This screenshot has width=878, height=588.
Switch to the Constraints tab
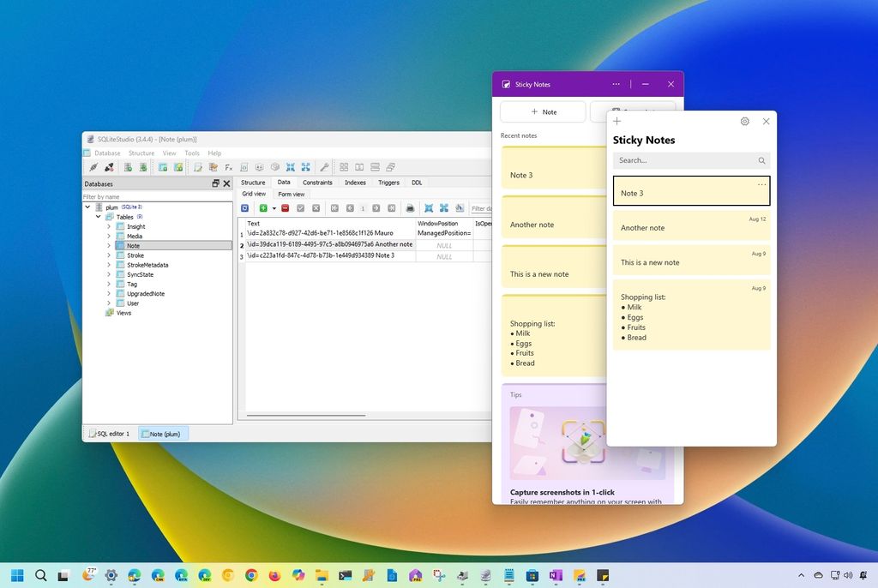[317, 183]
